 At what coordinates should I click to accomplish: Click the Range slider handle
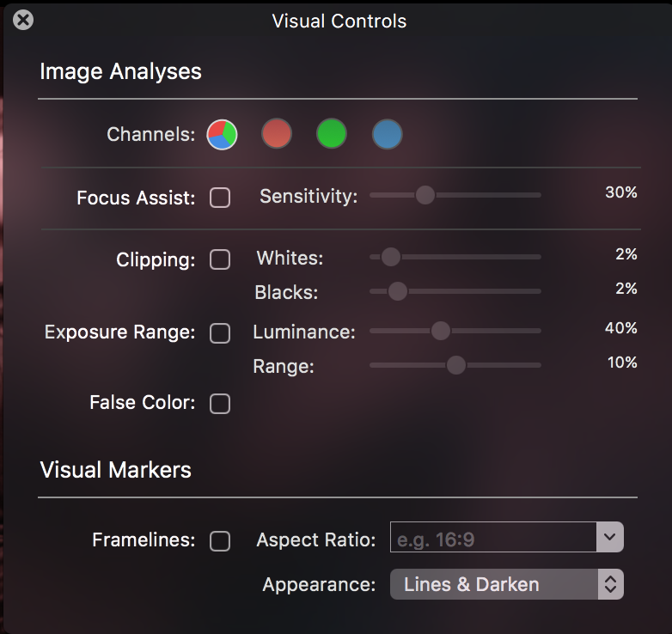[455, 365]
